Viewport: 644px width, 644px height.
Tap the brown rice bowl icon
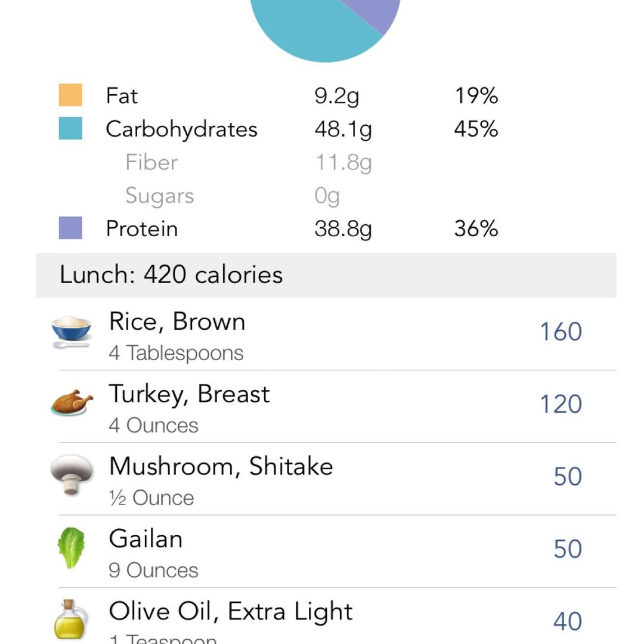tap(71, 331)
